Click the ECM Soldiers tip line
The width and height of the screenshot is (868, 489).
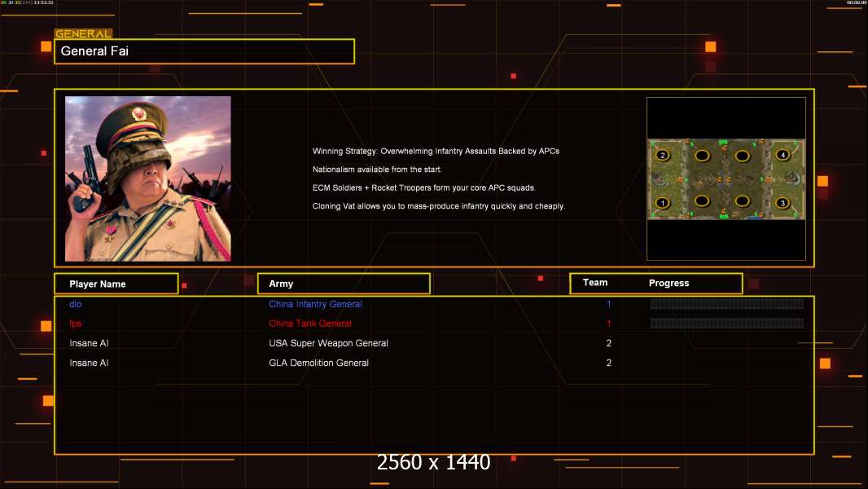pos(423,187)
